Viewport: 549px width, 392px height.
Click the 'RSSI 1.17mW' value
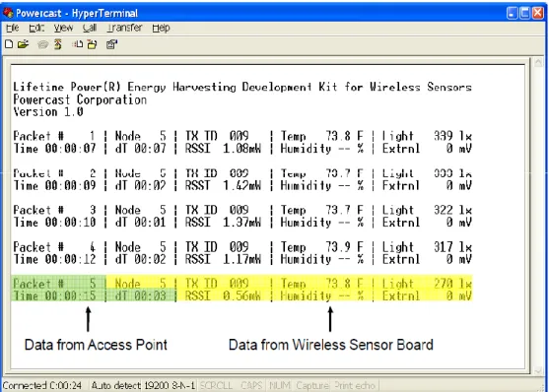pyautogui.click(x=223, y=259)
